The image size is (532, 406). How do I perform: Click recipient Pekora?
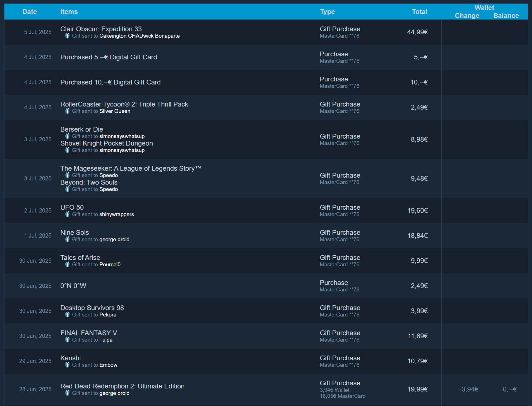point(108,315)
